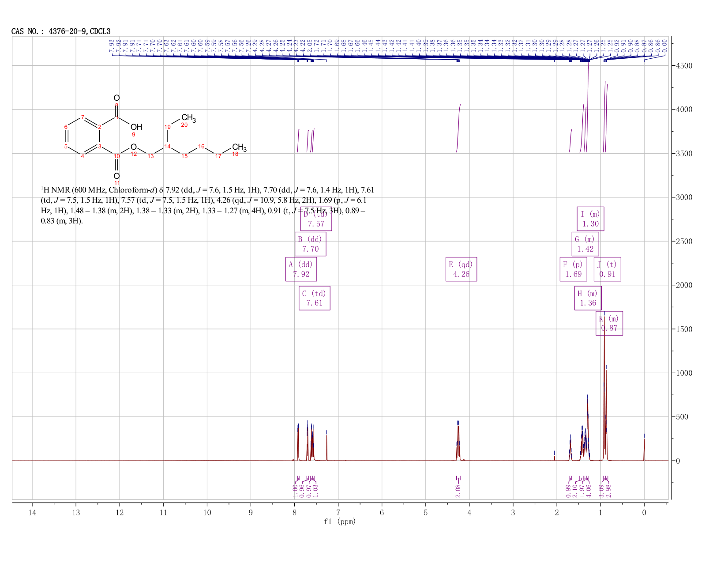Click the TMS peak at 0 ppm
The height and width of the screenshot is (563, 728).
[x=644, y=449]
